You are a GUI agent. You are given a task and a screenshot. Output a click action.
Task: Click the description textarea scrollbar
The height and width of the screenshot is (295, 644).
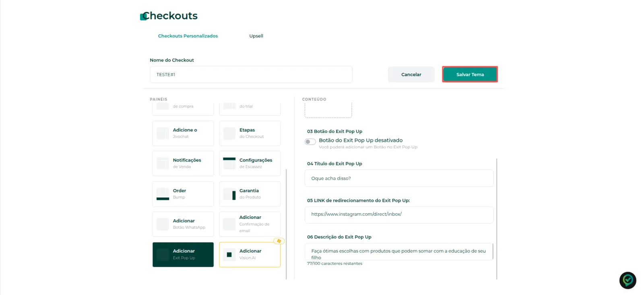click(x=493, y=251)
